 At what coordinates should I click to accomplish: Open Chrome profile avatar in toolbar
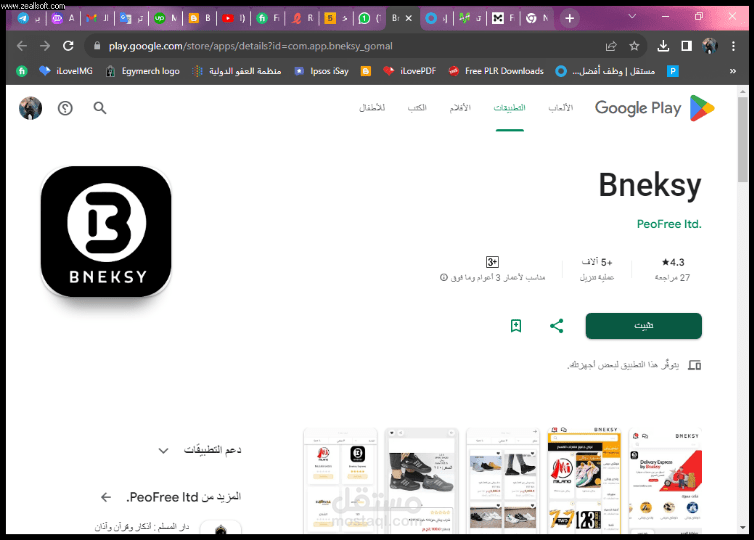coord(710,46)
